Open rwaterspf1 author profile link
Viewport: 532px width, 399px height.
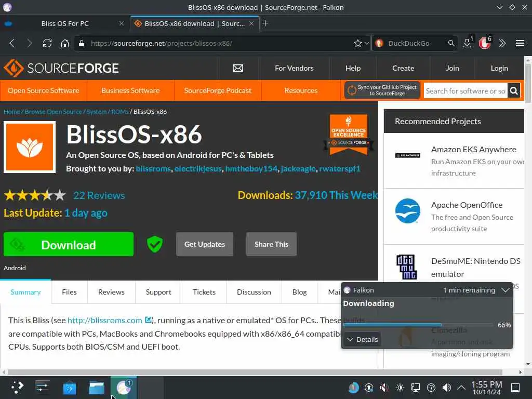click(x=340, y=169)
